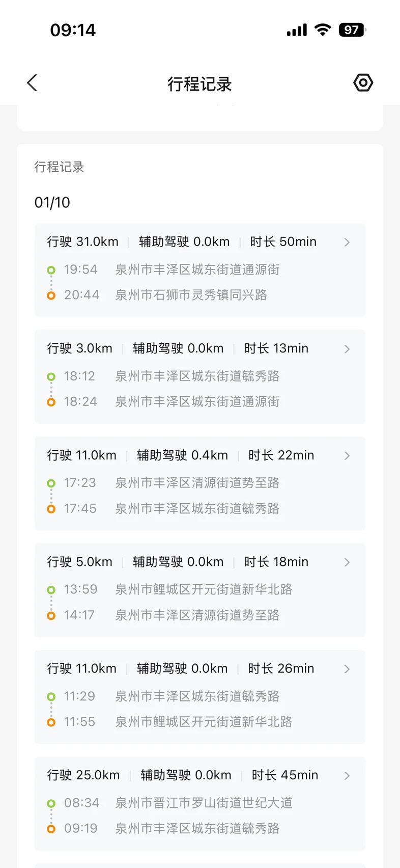Tap orange end dot at 20:44
This screenshot has width=400, height=868.
pyautogui.click(x=51, y=295)
